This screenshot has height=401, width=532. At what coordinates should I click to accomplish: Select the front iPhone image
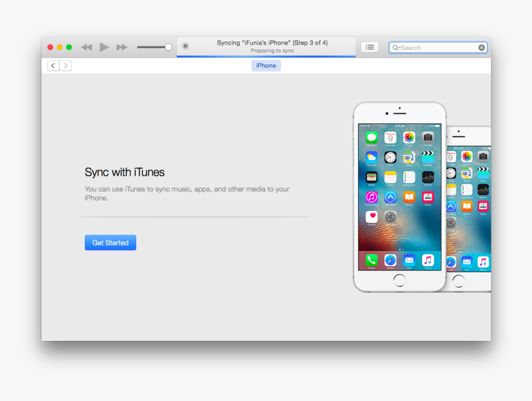pyautogui.click(x=399, y=197)
